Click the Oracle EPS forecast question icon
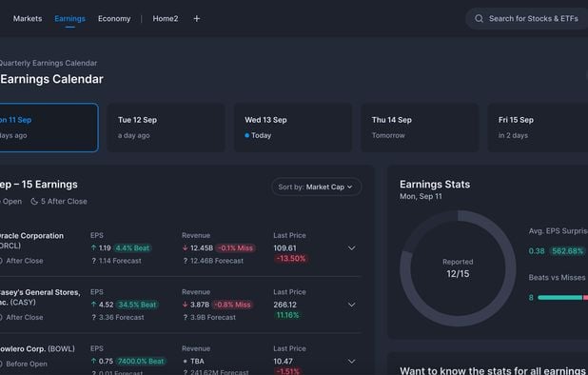Viewport: 588px width, 375px height. point(94,261)
